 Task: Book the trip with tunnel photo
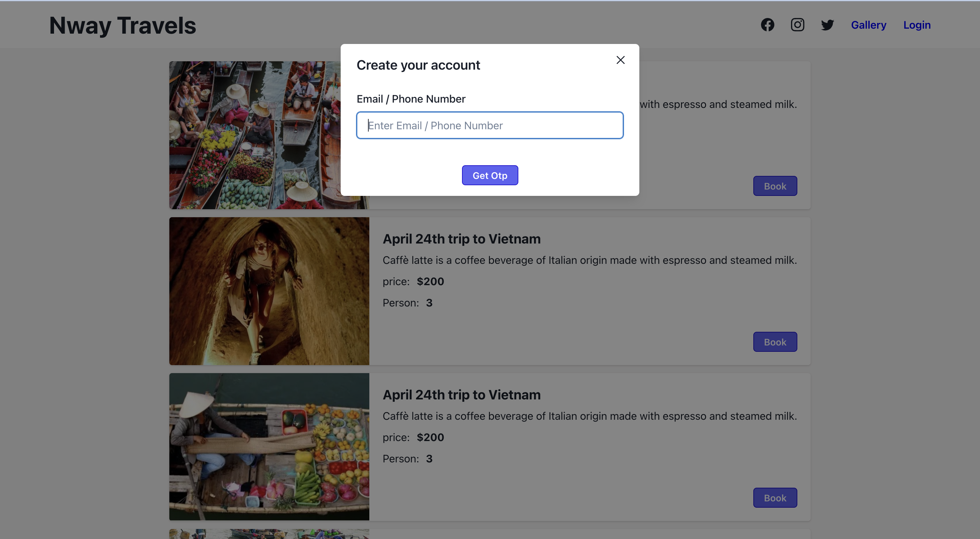[775, 342]
